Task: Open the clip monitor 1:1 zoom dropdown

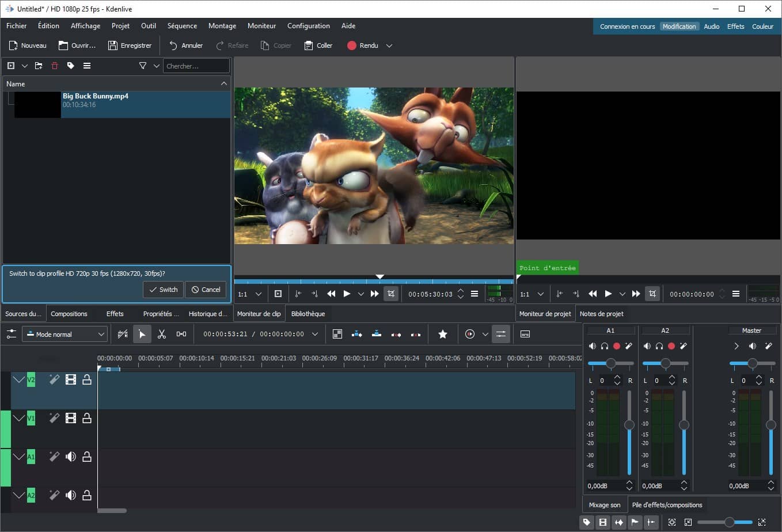Action: point(250,294)
